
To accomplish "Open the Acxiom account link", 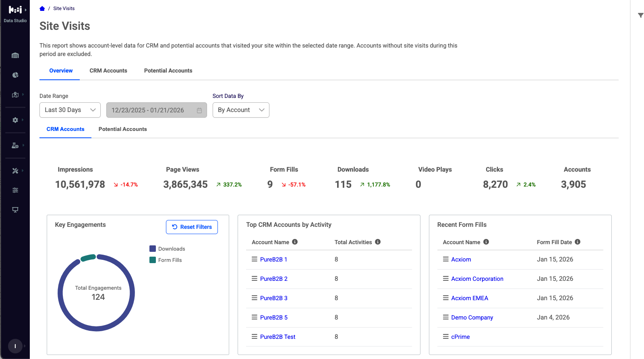I will pos(461,259).
